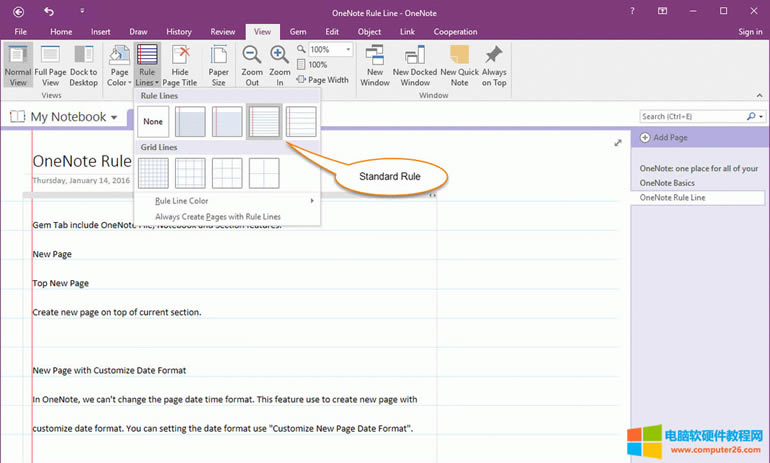
Task: Click the Search notebook input field
Action: click(x=690, y=117)
